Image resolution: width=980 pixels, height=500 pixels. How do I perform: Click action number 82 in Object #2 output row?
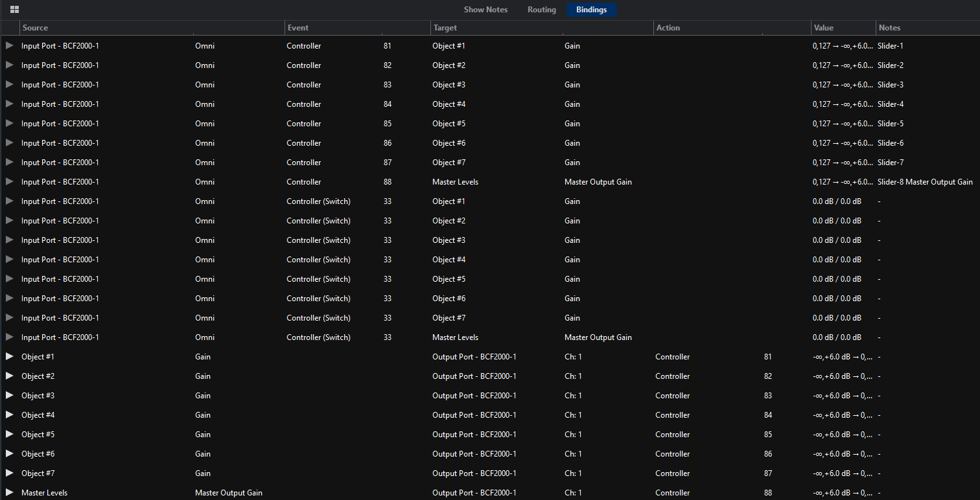click(768, 376)
